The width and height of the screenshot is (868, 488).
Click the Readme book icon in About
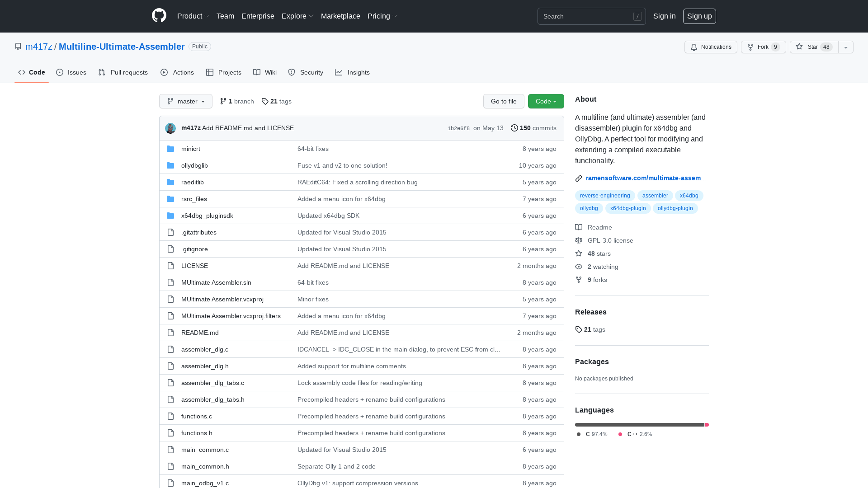pyautogui.click(x=579, y=227)
